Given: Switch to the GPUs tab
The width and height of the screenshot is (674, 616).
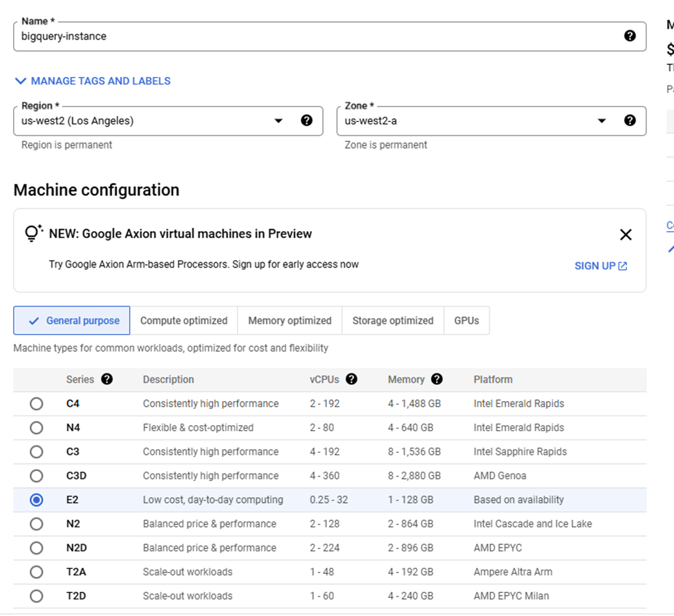Looking at the screenshot, I should pos(466,320).
